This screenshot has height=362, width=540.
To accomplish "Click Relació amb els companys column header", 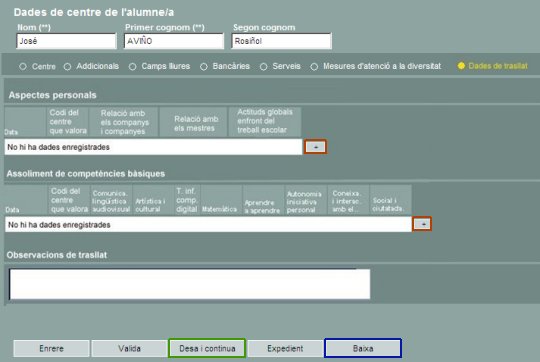I will [x=124, y=122].
